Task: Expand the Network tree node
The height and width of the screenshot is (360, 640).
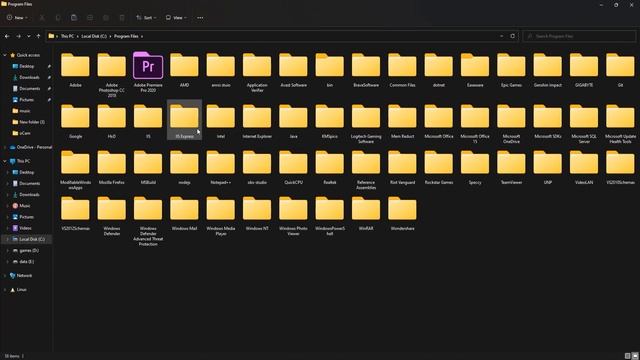Action: click(x=5, y=276)
